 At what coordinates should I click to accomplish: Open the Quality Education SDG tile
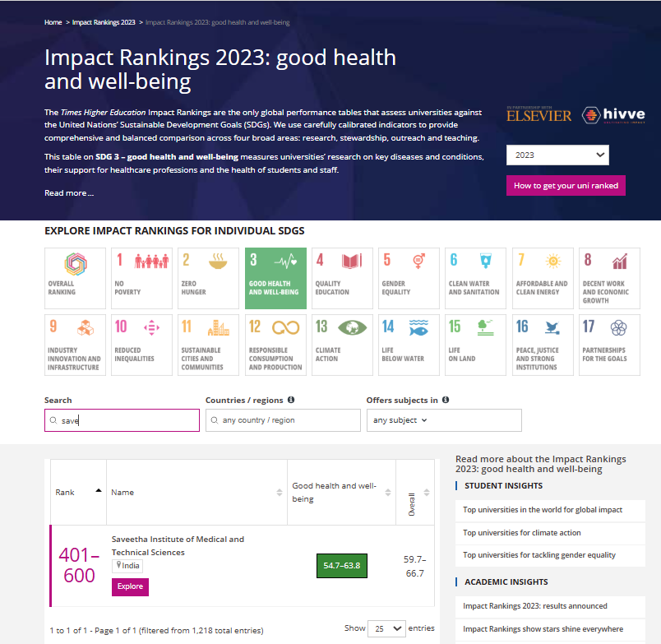[343, 278]
